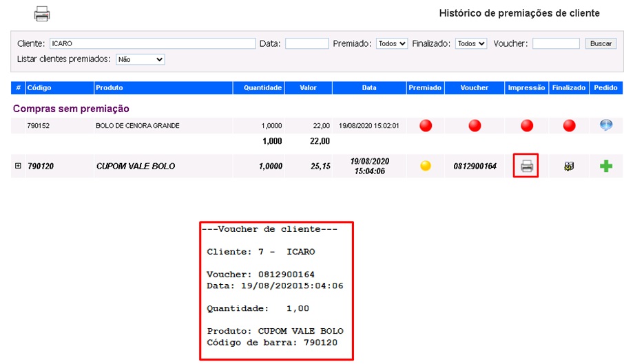The height and width of the screenshot is (364, 624).
Task: Click the Voucher column header
Action: point(475,88)
